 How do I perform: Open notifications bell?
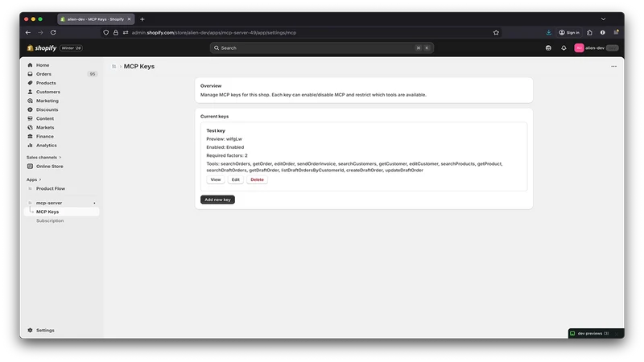(563, 48)
